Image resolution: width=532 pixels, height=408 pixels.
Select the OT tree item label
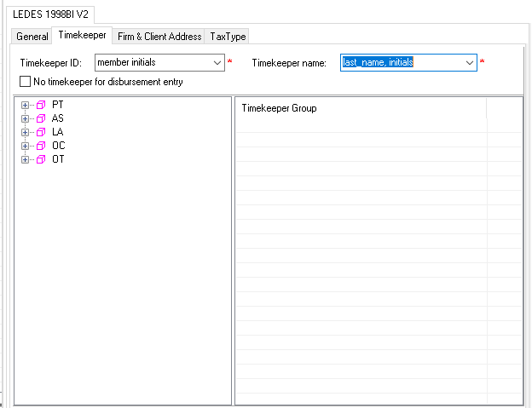coord(58,159)
